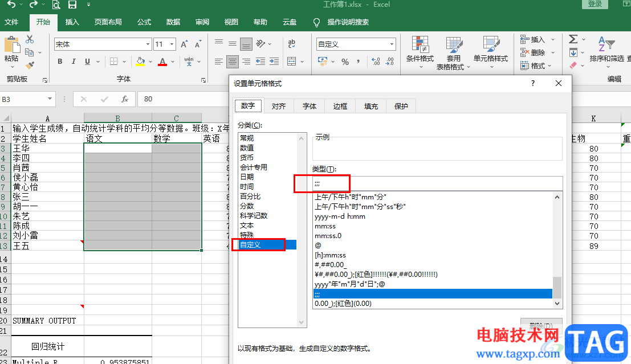
Task: Open the 保护 tab in format cells dialog
Action: coord(401,106)
